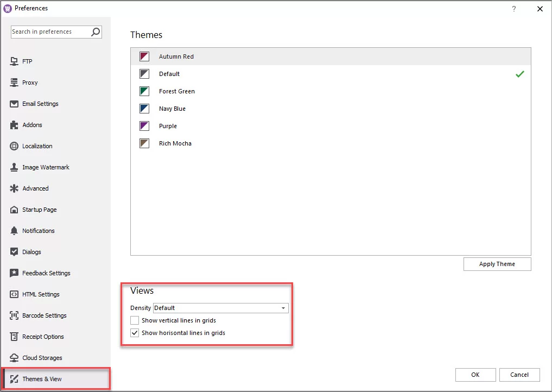Select the Proxy server icon
Screen dimensions: 552x392
(x=14, y=83)
